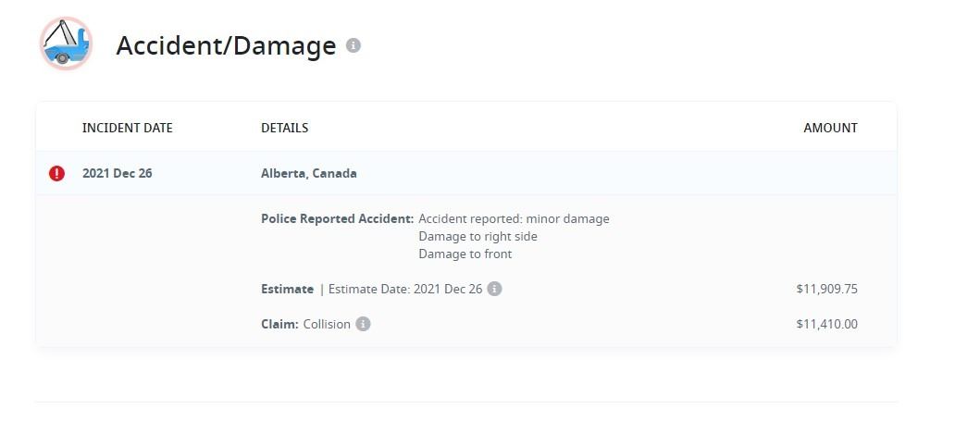Open info icon next to Estimate Date
The height and width of the screenshot is (446, 980).
pyautogui.click(x=495, y=289)
